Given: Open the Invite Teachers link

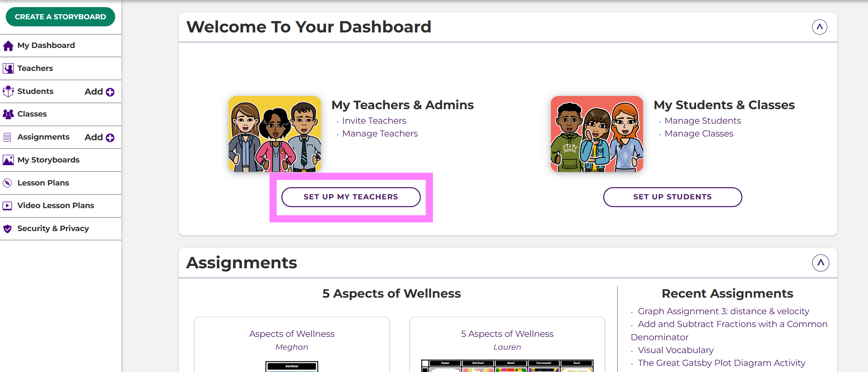Looking at the screenshot, I should (x=374, y=121).
